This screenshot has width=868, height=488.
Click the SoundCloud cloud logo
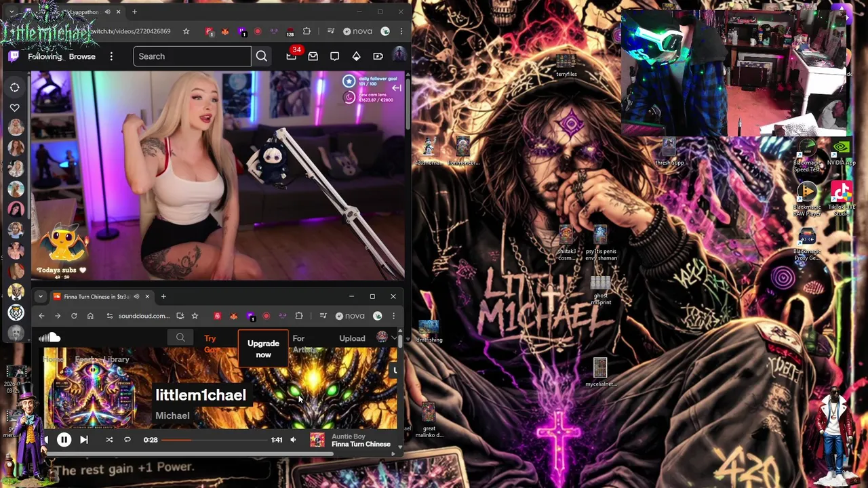50,338
